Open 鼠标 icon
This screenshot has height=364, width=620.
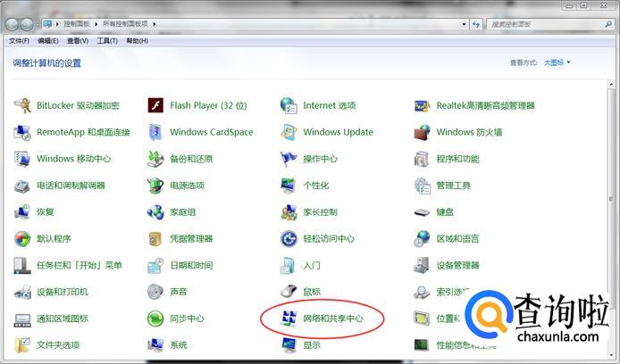coord(289,292)
